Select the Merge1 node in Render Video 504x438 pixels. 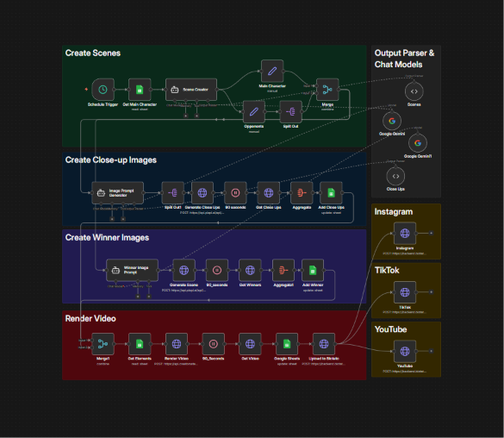click(103, 344)
